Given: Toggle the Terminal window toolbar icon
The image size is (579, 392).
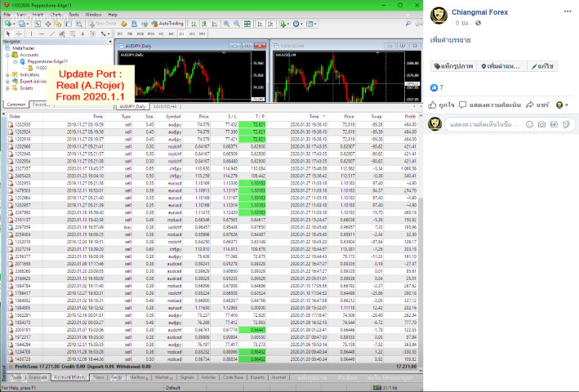Looking at the screenshot, I should click(x=69, y=24).
